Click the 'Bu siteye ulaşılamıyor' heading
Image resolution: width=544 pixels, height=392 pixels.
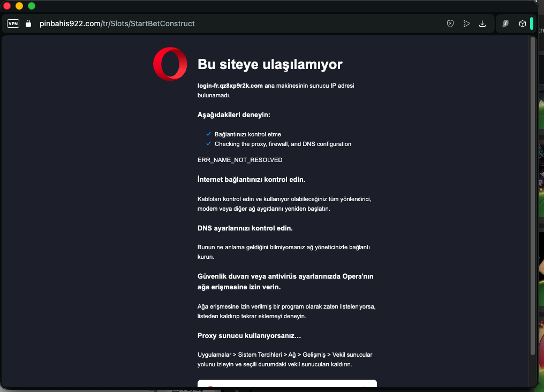tap(270, 64)
